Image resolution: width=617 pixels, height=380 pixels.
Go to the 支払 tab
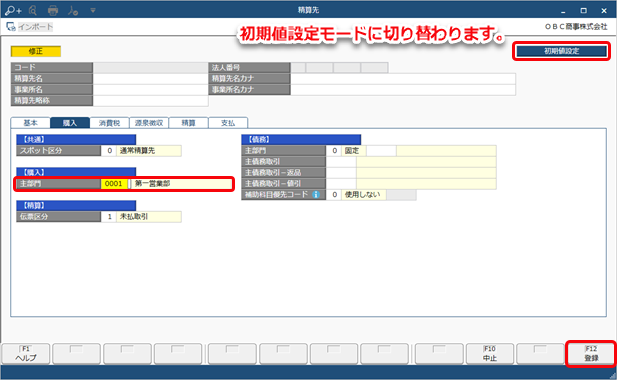[x=228, y=123]
